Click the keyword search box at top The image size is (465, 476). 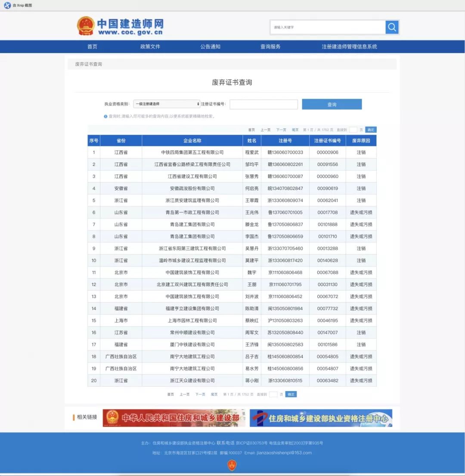[327, 27]
